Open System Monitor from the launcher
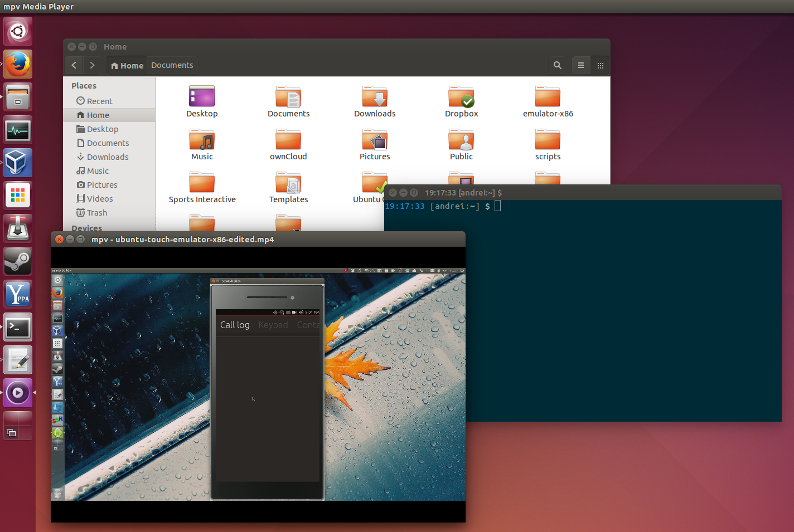This screenshot has width=794, height=532. 18,130
